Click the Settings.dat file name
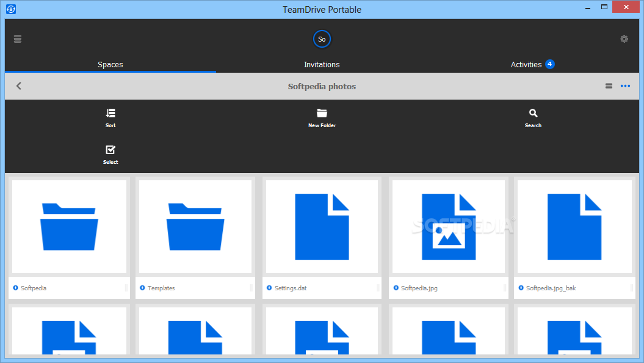Screen dimensions: 644x363 (x=291, y=288)
